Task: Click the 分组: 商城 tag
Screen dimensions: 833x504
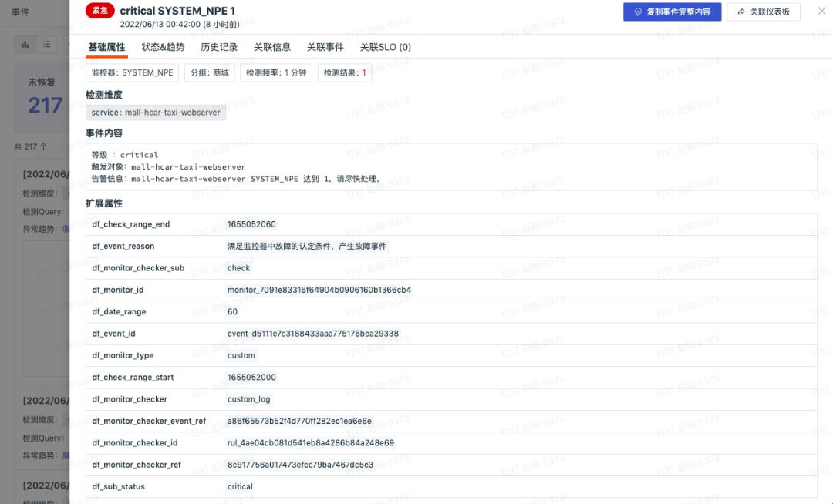Action: [209, 72]
